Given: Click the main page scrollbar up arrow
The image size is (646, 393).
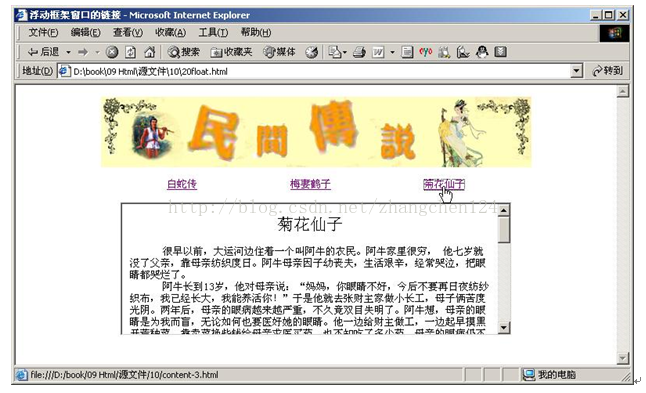Looking at the screenshot, I should (623, 91).
